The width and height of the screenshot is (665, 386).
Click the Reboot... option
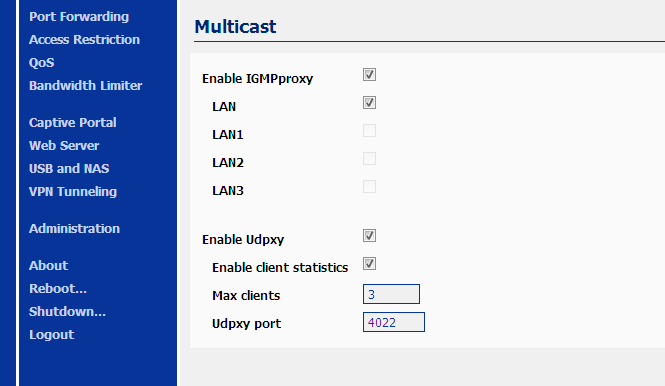click(58, 288)
